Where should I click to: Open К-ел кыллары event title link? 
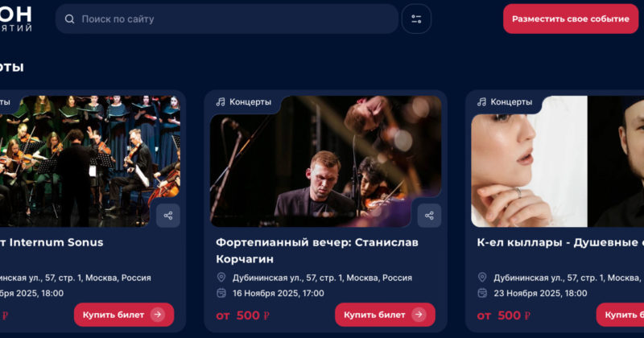point(560,242)
